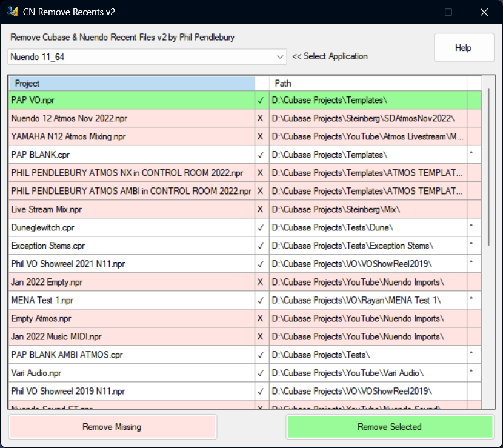Sort by the Project column header
Viewport: 503px width, 448px height.
pos(132,84)
